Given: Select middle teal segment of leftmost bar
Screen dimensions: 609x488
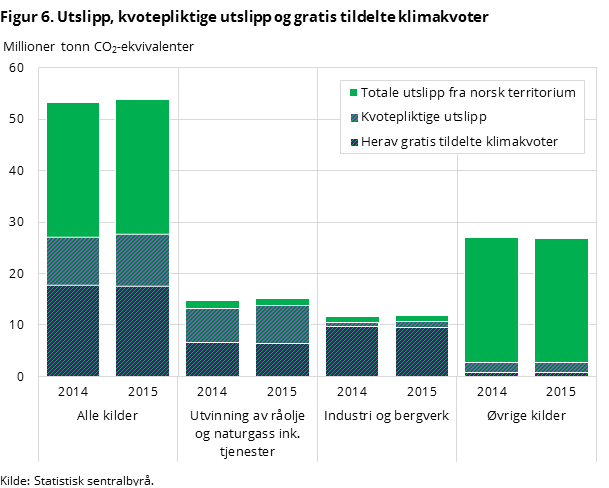Looking at the screenshot, I should 73,261.
